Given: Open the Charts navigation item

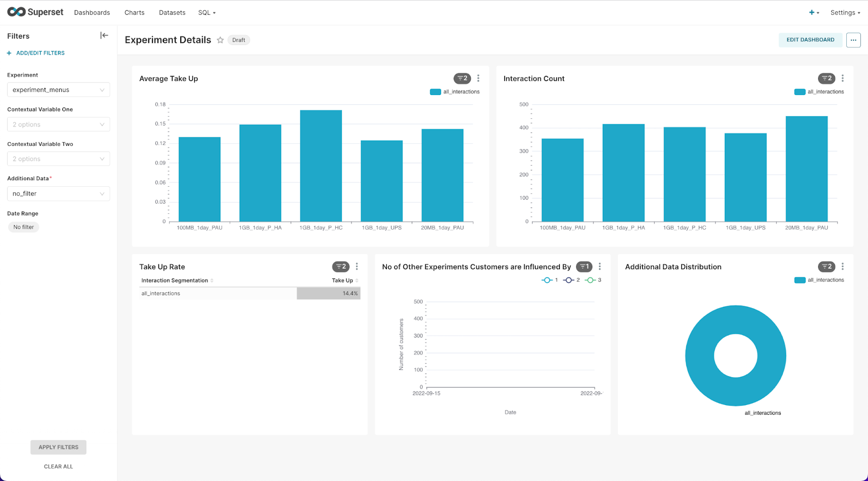Looking at the screenshot, I should pos(135,12).
